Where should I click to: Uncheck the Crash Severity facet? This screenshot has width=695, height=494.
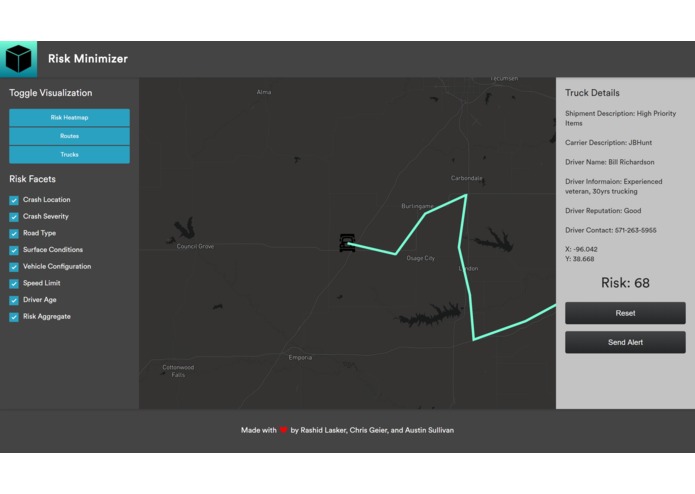point(14,217)
